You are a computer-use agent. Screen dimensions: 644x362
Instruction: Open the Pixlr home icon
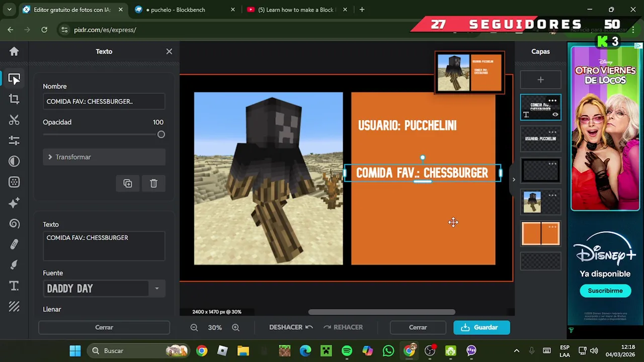pos(14,51)
